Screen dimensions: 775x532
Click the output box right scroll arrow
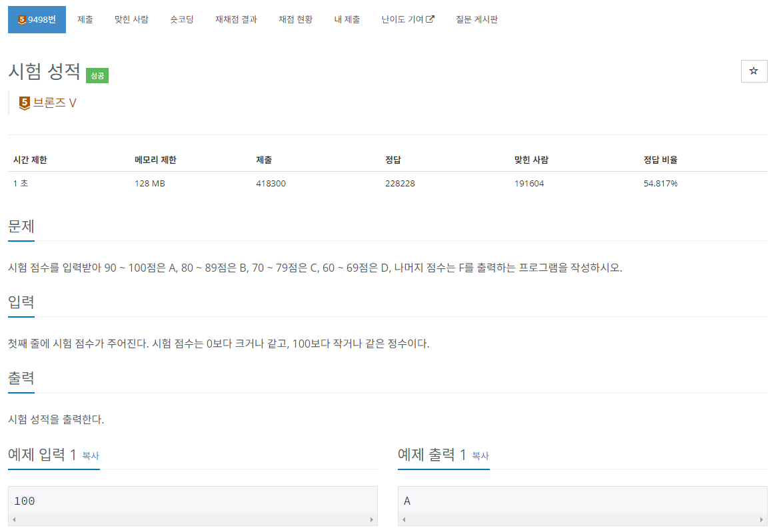(761, 519)
